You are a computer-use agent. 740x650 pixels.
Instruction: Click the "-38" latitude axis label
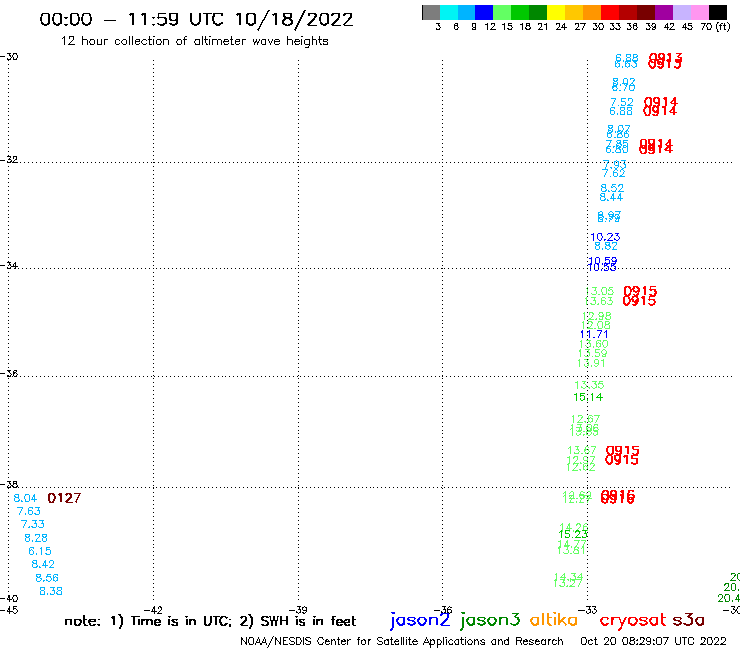9,485
